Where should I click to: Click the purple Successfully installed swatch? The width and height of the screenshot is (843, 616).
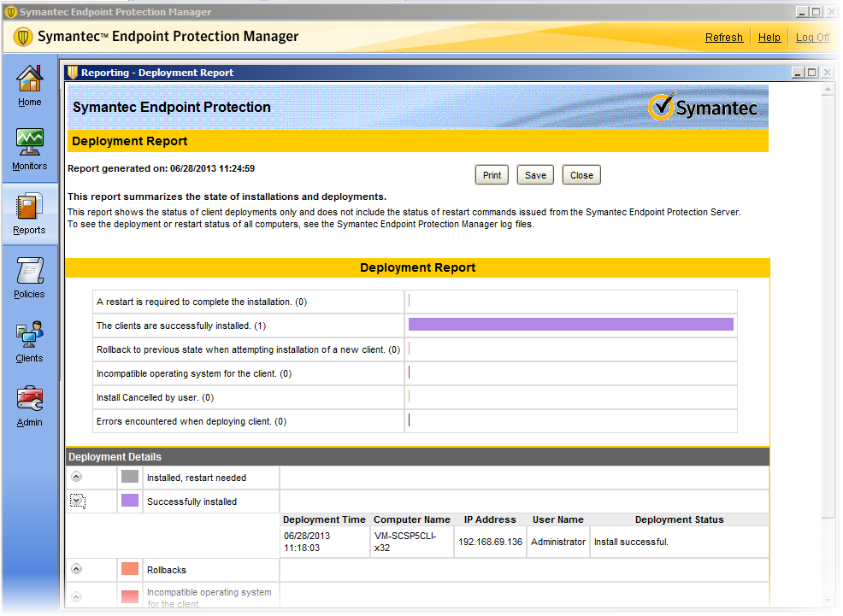(130, 501)
